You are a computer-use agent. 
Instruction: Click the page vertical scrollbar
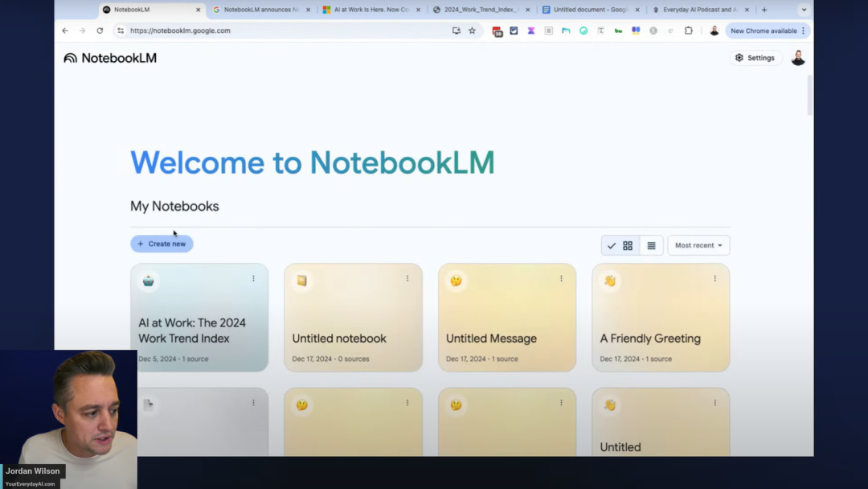pos(809,97)
